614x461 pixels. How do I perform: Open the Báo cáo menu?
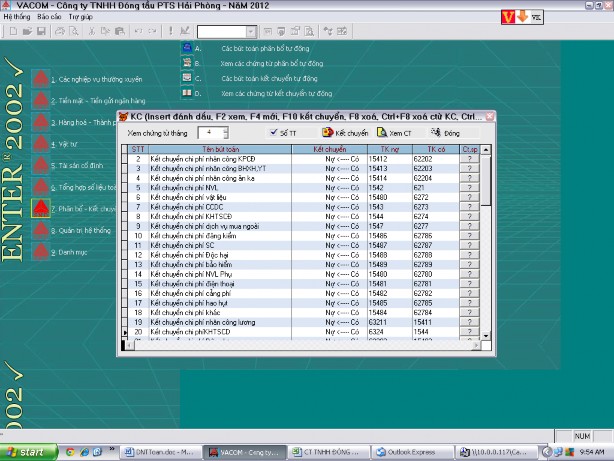[x=49, y=17]
